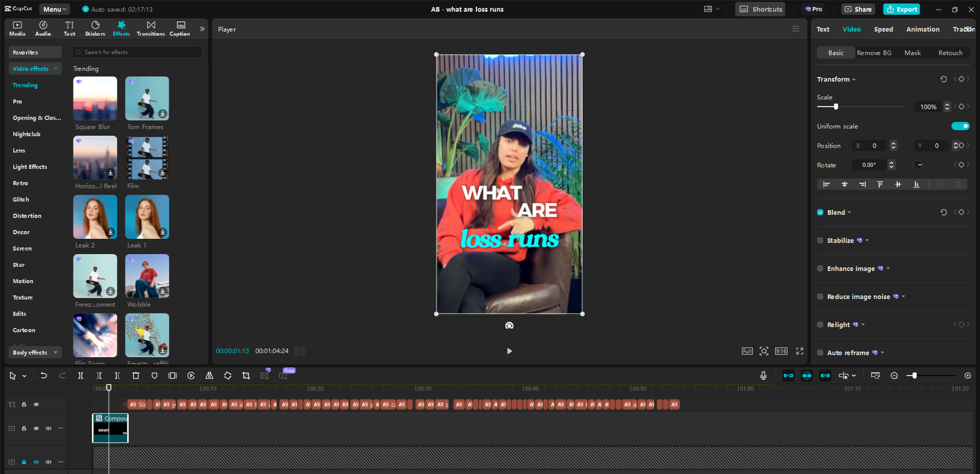The image size is (980, 474).
Task: Expand the Blend options
Action: 849,213
